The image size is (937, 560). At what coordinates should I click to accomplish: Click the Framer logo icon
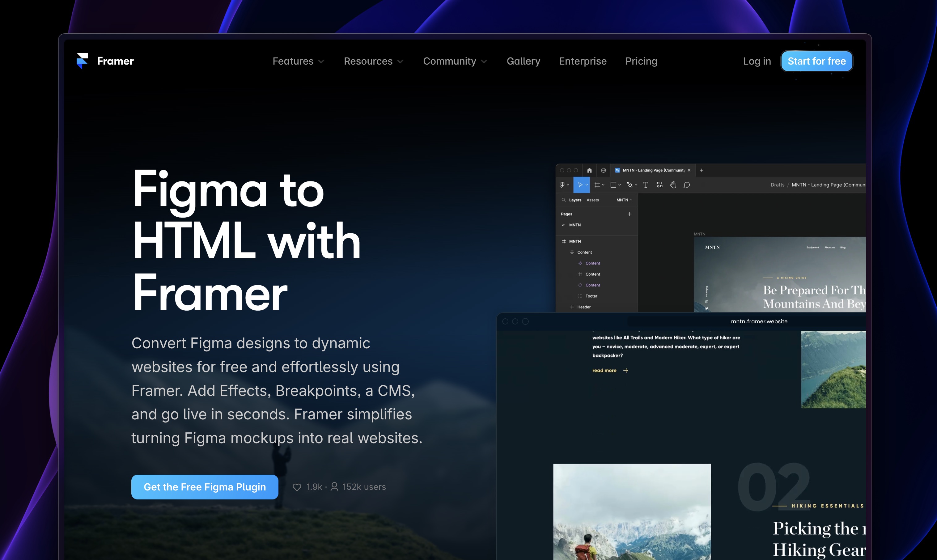point(82,61)
